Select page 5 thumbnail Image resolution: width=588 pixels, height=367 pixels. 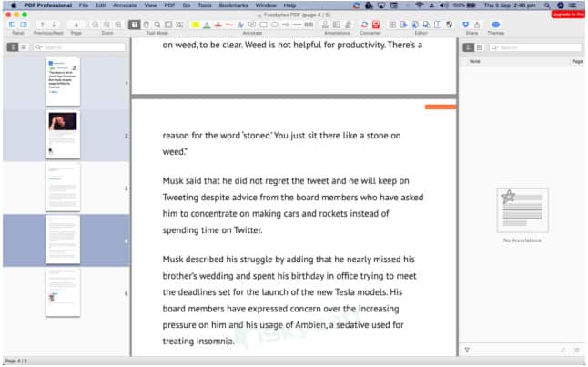tap(63, 292)
